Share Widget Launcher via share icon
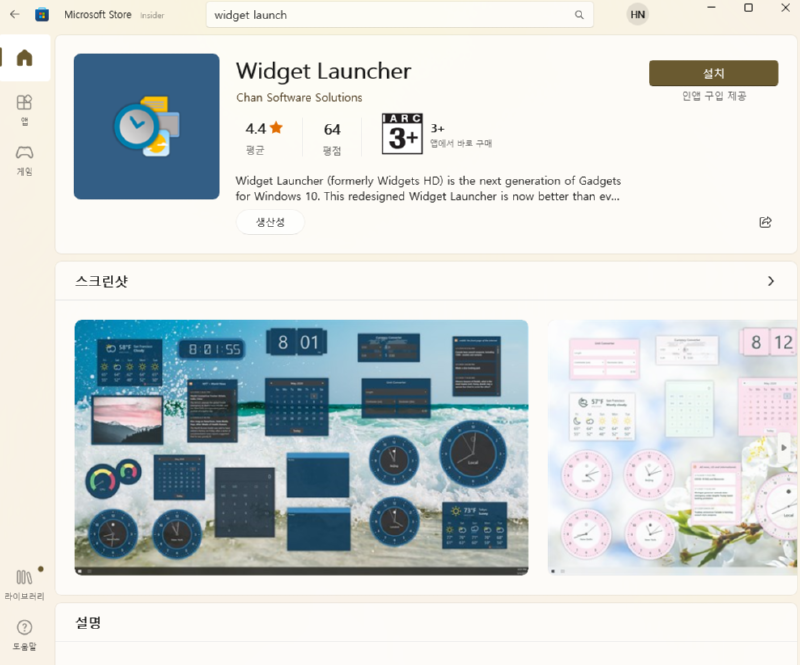Image resolution: width=800 pixels, height=665 pixels. pyautogui.click(x=765, y=222)
